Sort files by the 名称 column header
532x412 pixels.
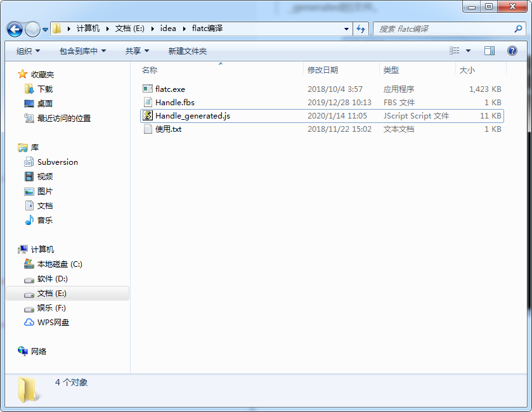click(150, 70)
